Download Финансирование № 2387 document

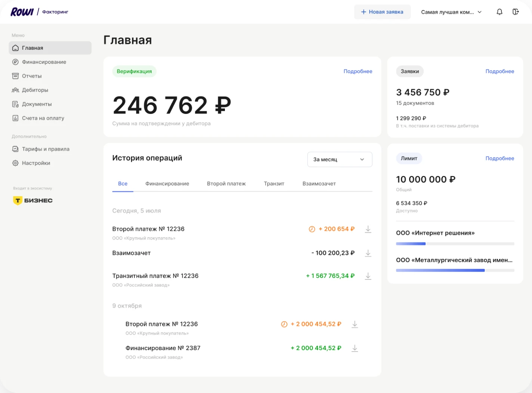click(355, 348)
